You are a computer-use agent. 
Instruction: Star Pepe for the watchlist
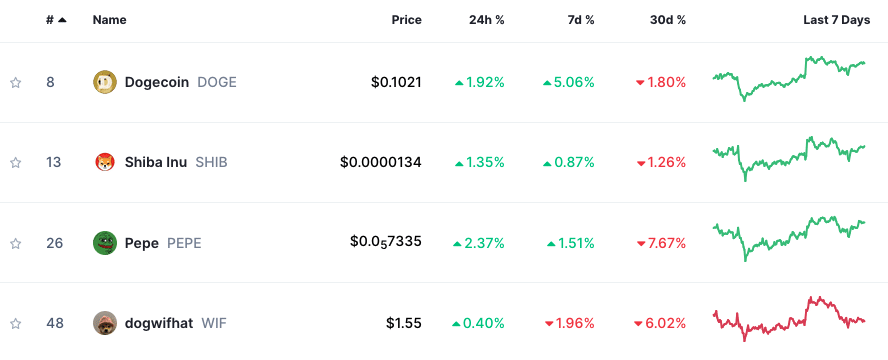pos(16,243)
